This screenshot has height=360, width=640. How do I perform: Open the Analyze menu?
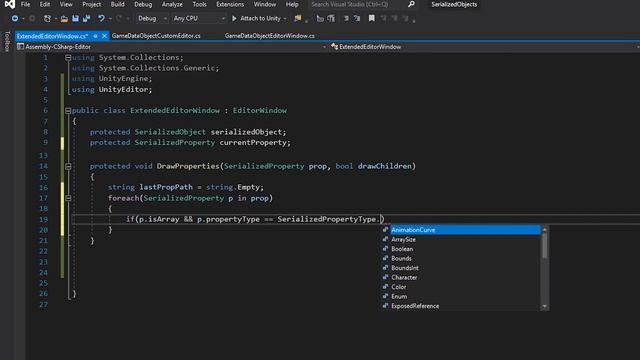(172, 4)
